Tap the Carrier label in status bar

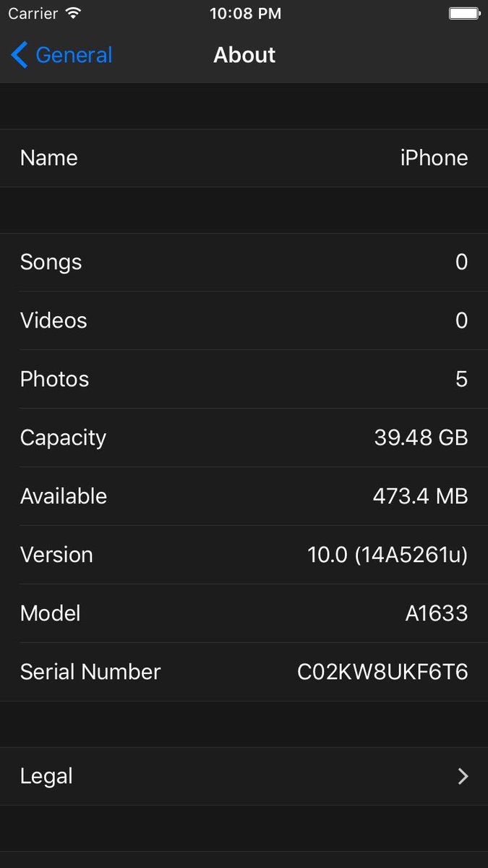point(33,13)
